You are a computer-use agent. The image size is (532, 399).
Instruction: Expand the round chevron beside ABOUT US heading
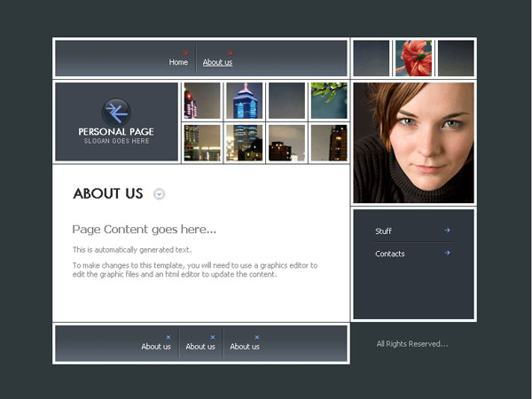(159, 194)
